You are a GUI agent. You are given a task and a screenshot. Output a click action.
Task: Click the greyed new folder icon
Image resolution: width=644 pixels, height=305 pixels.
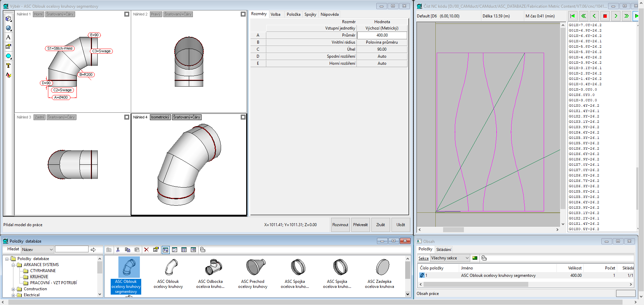pyautogui.click(x=109, y=250)
